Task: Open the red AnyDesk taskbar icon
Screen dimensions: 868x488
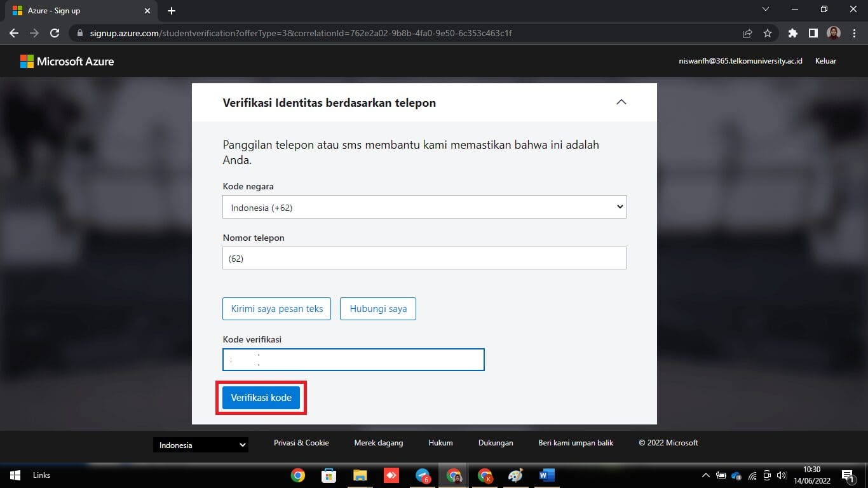Action: [x=391, y=475]
